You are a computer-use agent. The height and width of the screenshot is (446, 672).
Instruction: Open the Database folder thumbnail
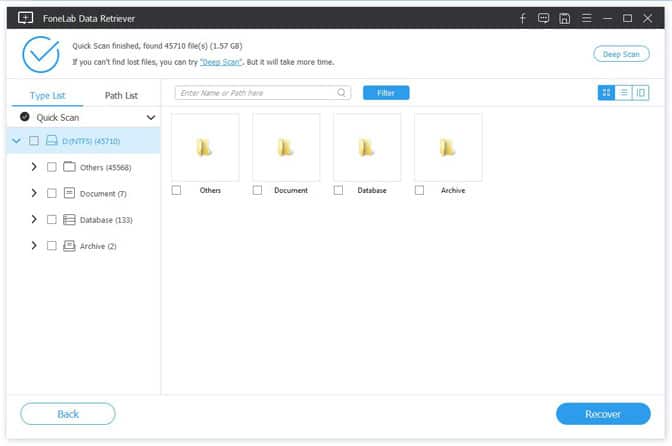point(367,148)
